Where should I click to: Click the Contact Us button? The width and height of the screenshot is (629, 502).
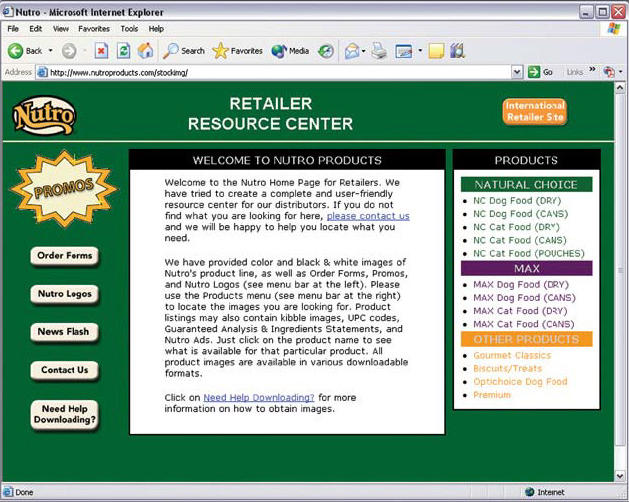click(65, 370)
